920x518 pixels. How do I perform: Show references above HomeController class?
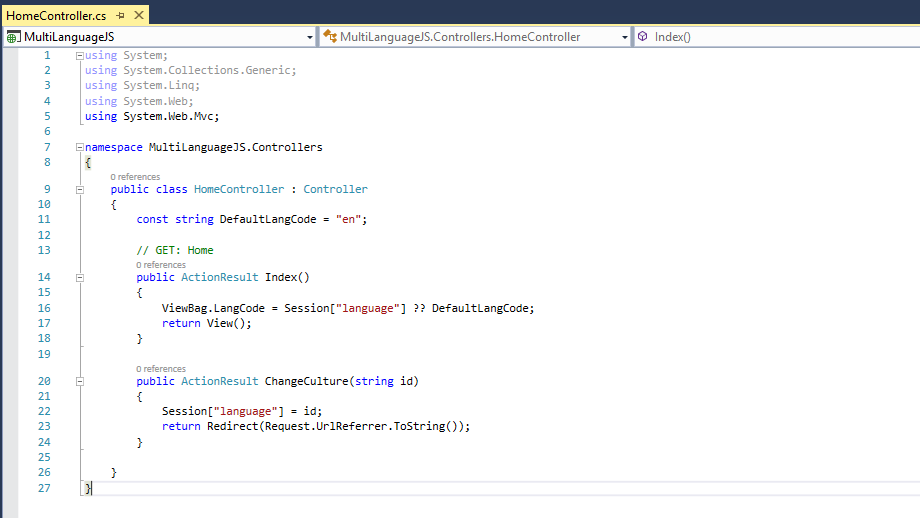(135, 177)
